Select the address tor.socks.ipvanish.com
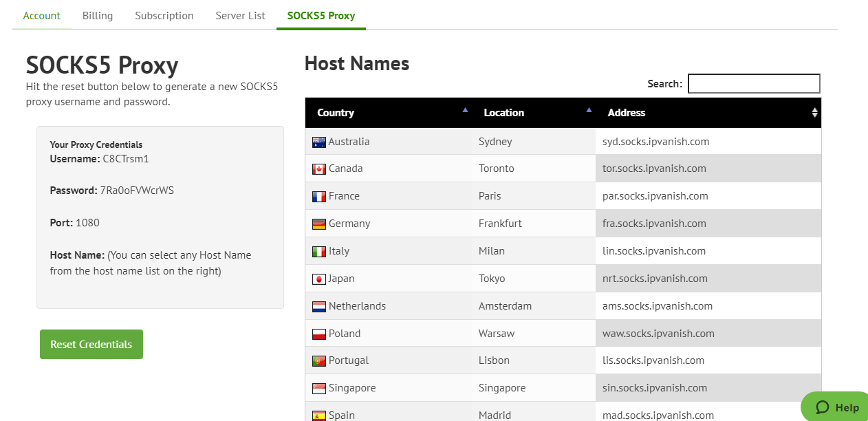 pyautogui.click(x=654, y=168)
